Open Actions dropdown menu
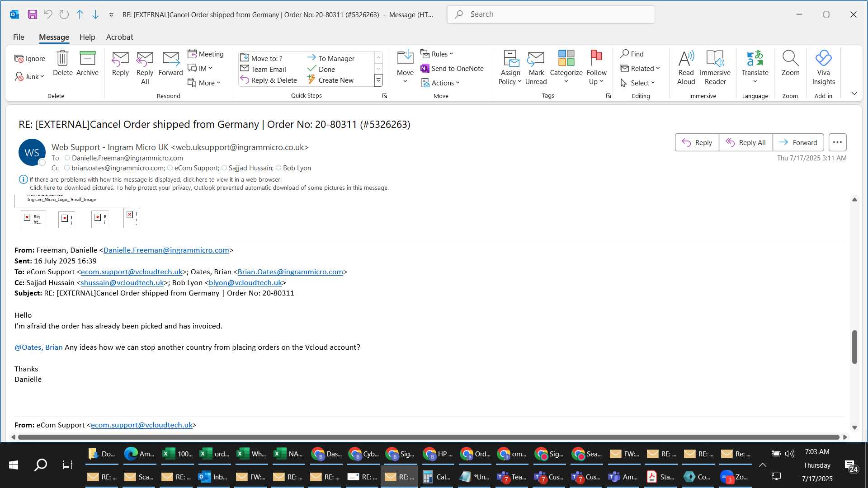Screen dimensions: 868x488 tap(440, 83)
